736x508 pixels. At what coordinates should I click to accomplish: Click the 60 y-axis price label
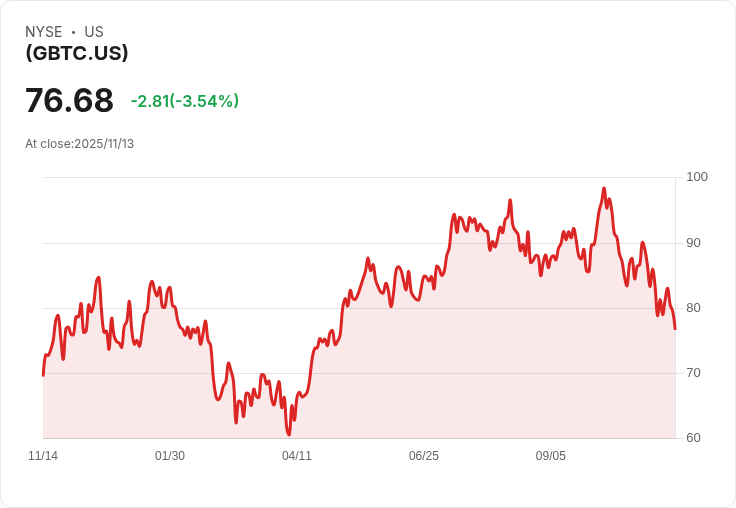click(693, 438)
